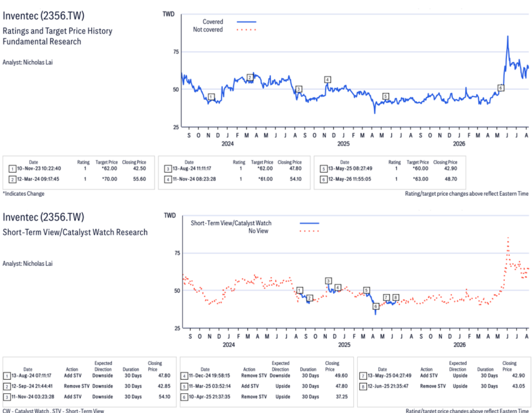
Task: Select the date 11-Dec-24 19:58:15
Action: point(209,376)
